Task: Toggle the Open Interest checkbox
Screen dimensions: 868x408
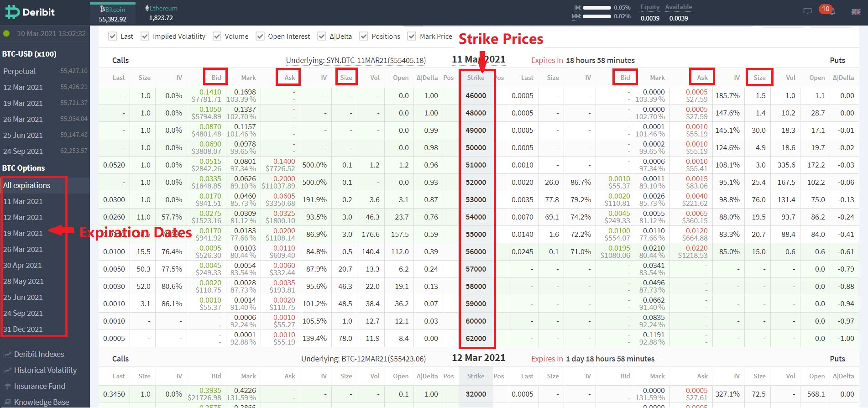Action: click(x=260, y=37)
